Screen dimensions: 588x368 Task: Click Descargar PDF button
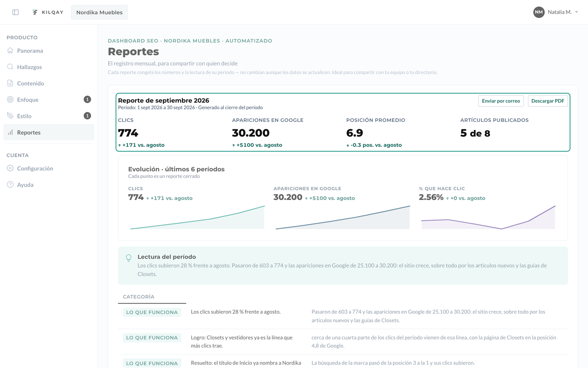click(x=548, y=101)
